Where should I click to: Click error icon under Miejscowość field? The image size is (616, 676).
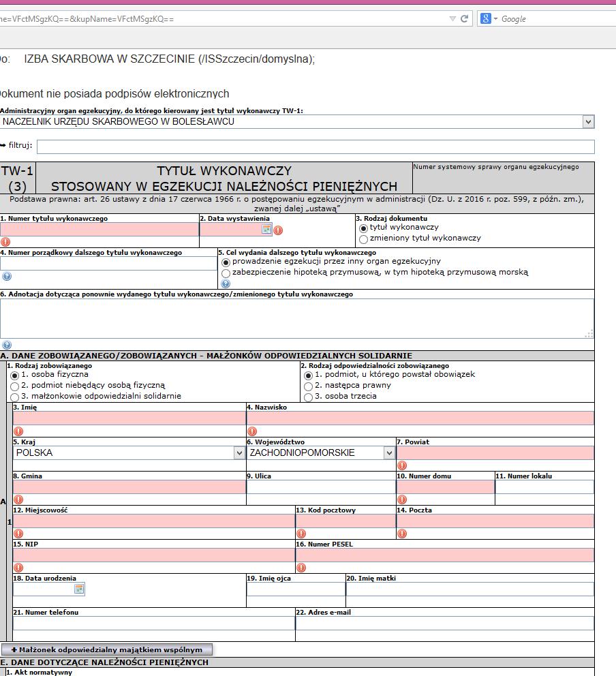[18, 534]
